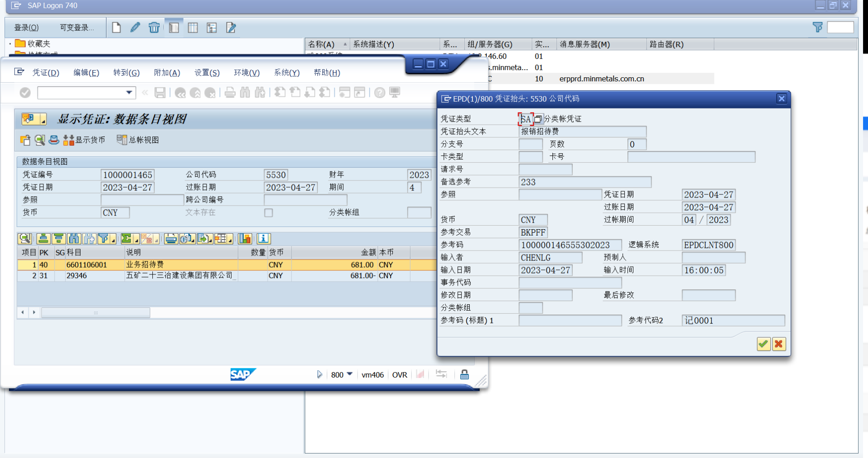
Task: Click the scroll left arrow under the table
Action: (23, 312)
